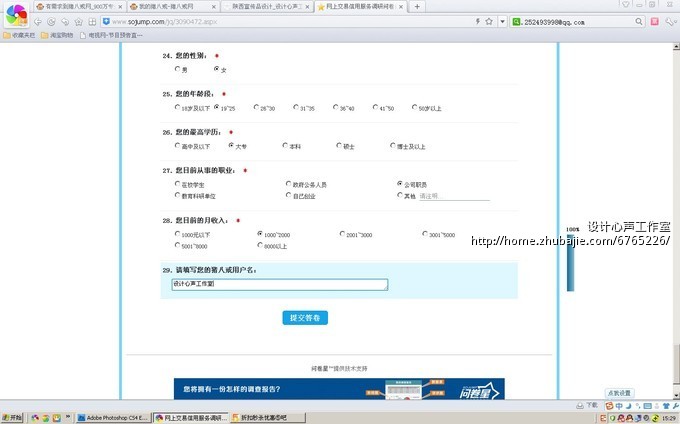This screenshot has width=680, height=424.
Task: Choose age range 36~40
Action: (336, 107)
